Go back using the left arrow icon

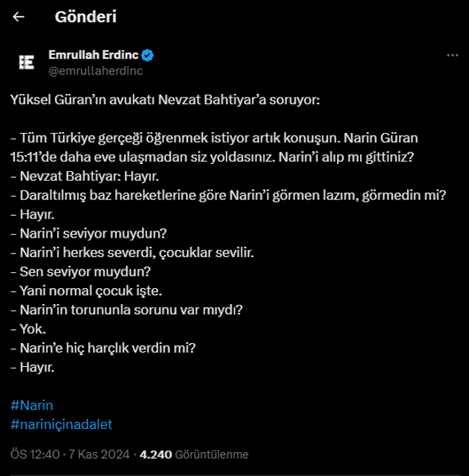pyautogui.click(x=19, y=17)
